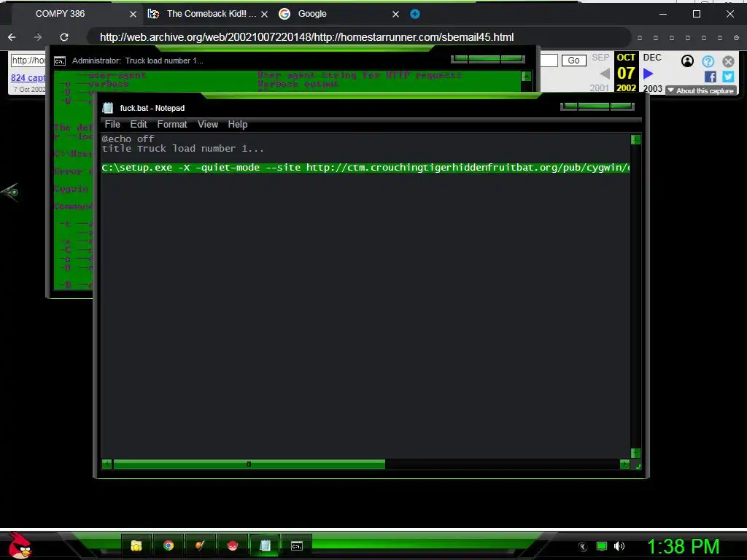Select the Notepad taskbar button
This screenshot has height=560, width=747.
265,545
